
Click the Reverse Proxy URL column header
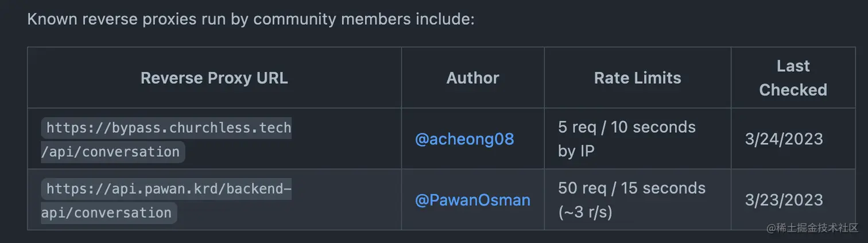tap(214, 78)
